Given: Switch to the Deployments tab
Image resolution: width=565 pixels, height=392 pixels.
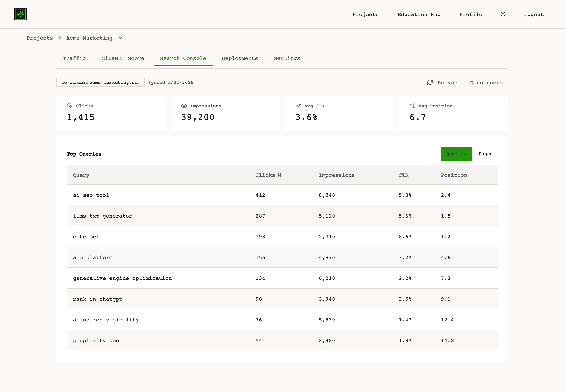Looking at the screenshot, I should click(x=240, y=58).
